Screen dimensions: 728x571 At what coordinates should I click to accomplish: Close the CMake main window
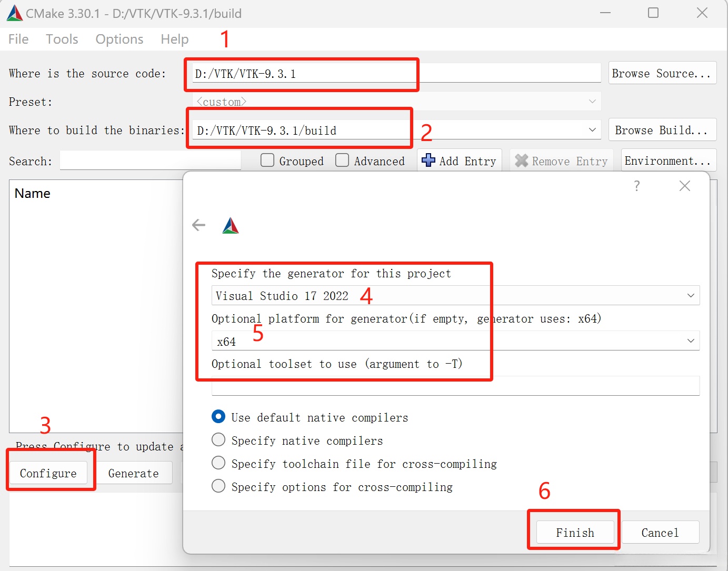[x=702, y=13]
